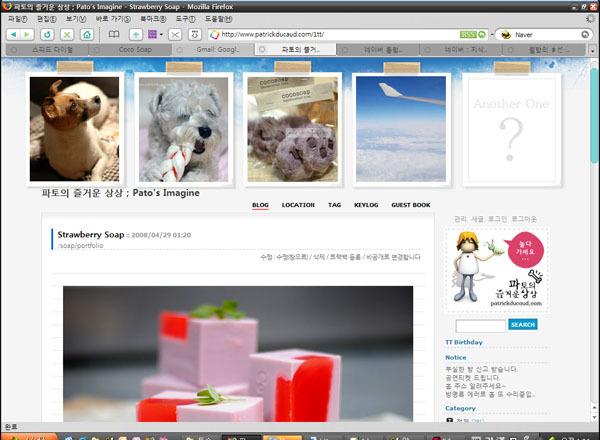600x440 pixels.
Task: Open the /soap/portfolio category link
Action: 80,246
